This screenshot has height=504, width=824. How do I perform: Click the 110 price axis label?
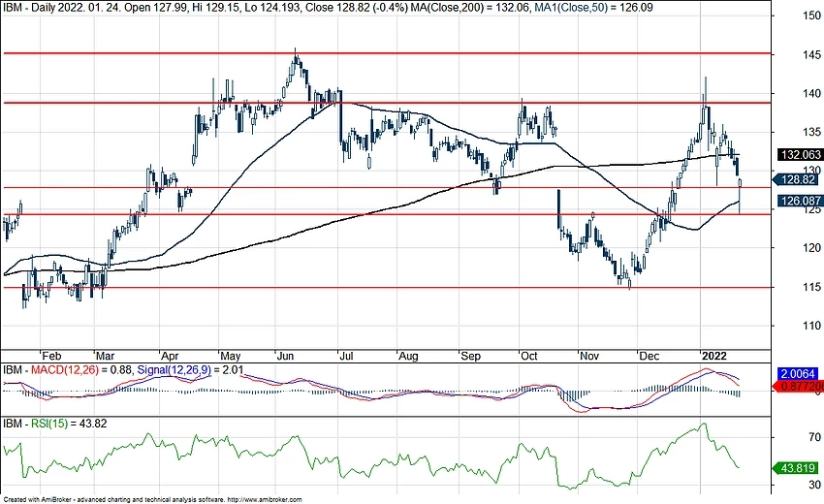click(x=811, y=326)
